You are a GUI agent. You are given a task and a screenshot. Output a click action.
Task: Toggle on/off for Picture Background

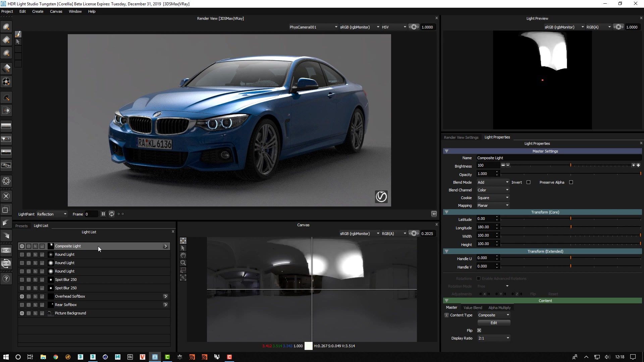[x=22, y=313]
